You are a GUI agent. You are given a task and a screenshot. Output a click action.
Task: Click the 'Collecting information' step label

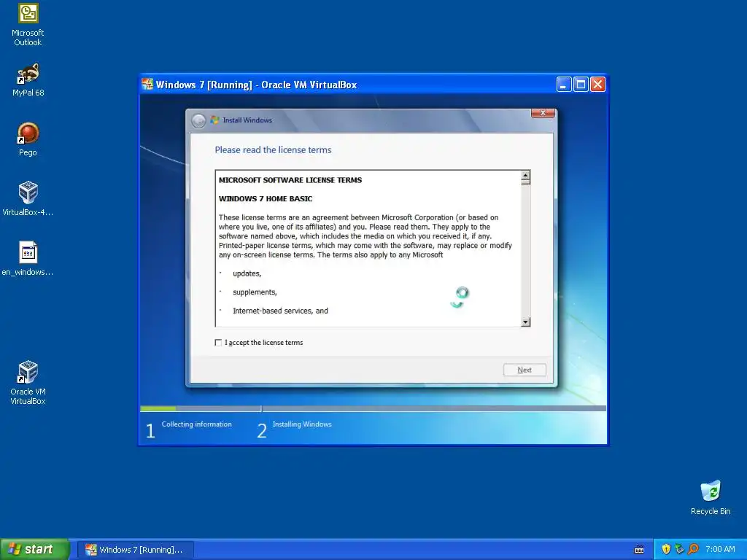(x=196, y=424)
